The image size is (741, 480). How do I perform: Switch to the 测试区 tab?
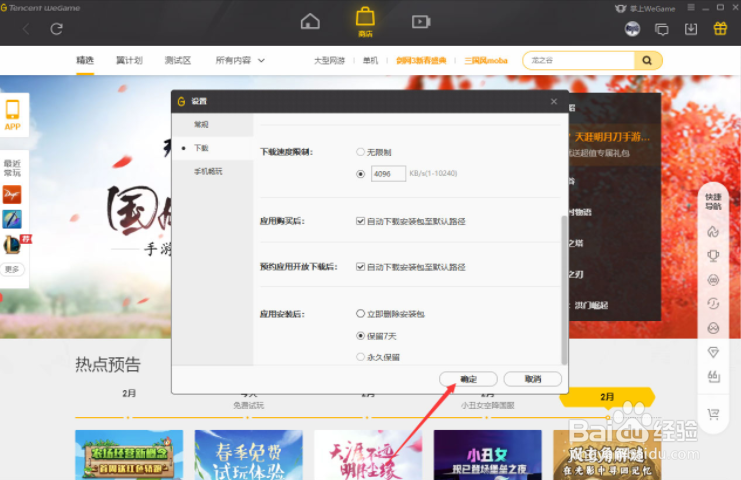178,60
